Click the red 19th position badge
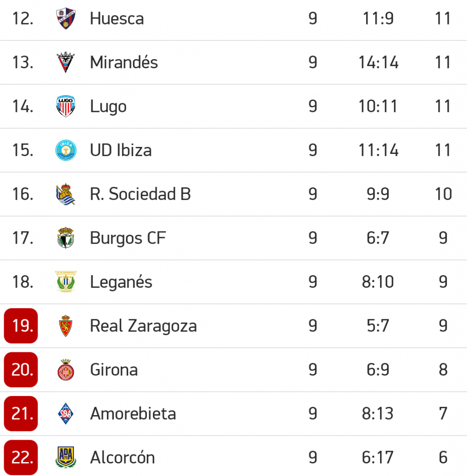This screenshot has width=467, height=476. click(21, 326)
